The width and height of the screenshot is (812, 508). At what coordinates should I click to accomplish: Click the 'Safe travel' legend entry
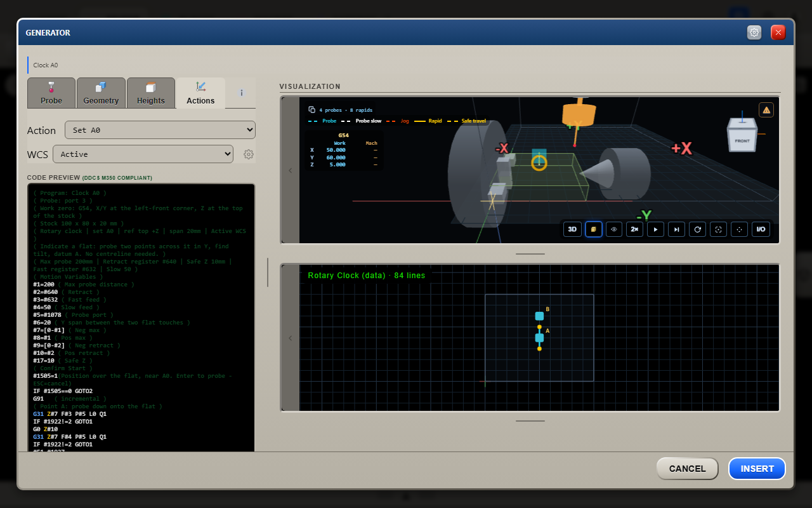473,121
